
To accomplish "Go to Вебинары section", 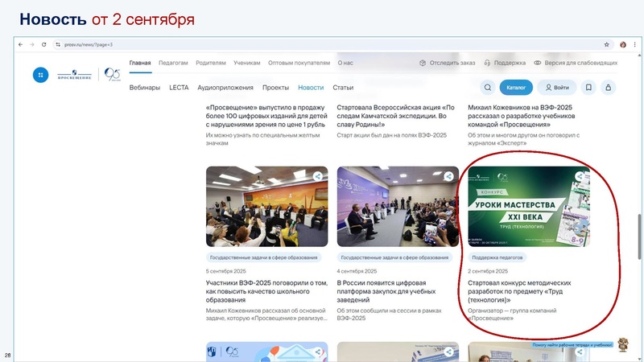I will (145, 88).
